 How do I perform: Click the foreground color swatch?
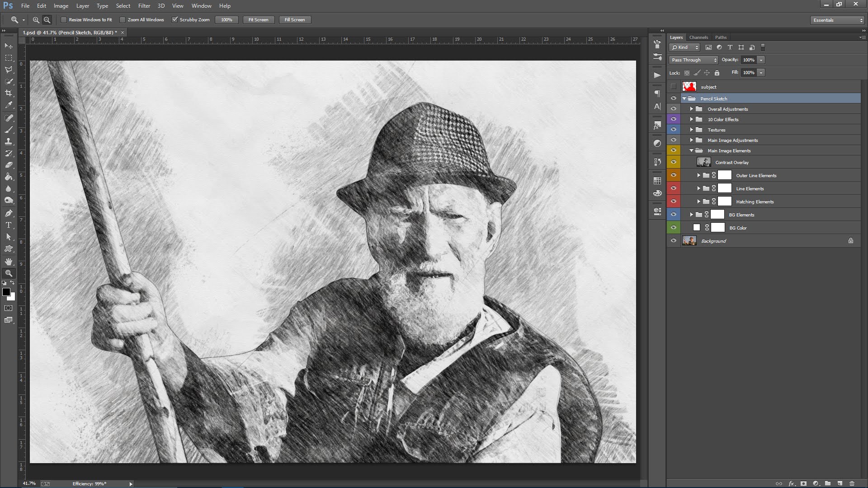6,292
